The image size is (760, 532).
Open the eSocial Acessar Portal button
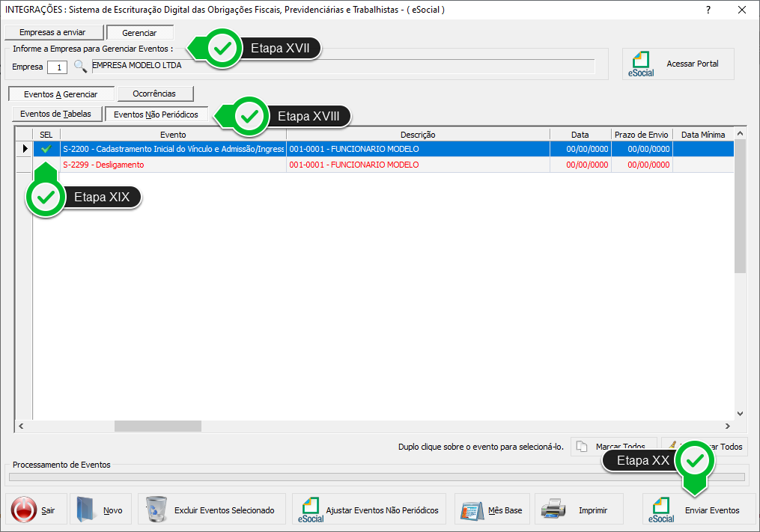click(x=678, y=64)
